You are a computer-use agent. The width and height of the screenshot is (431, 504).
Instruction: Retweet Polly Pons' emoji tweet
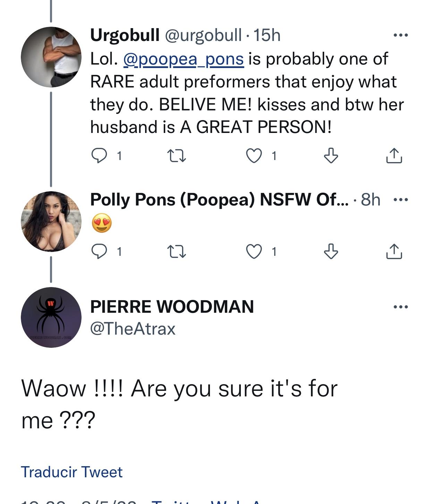click(x=177, y=251)
